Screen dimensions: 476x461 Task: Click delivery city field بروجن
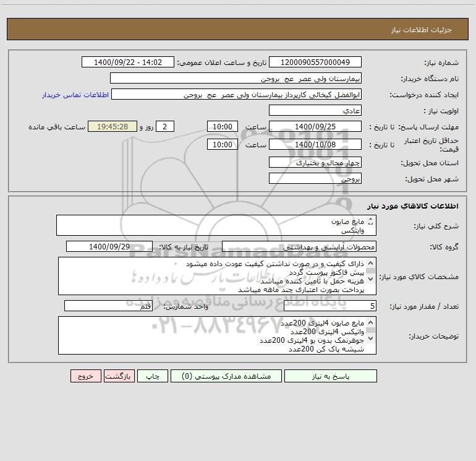tap(315, 178)
